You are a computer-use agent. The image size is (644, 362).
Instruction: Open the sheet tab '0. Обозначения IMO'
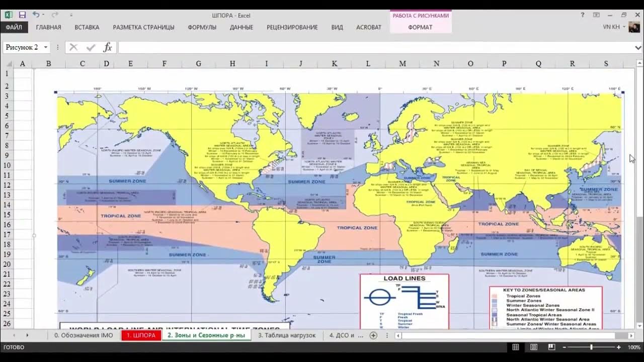click(x=84, y=335)
